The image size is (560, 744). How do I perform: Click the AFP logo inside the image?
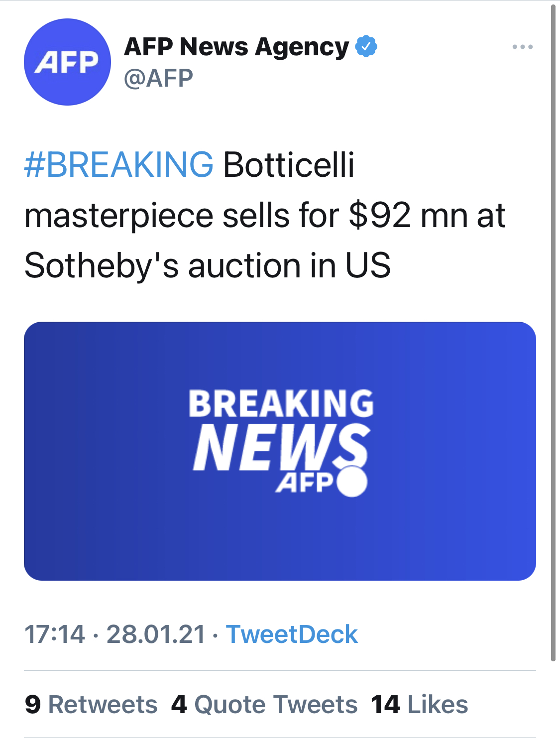pos(305,482)
